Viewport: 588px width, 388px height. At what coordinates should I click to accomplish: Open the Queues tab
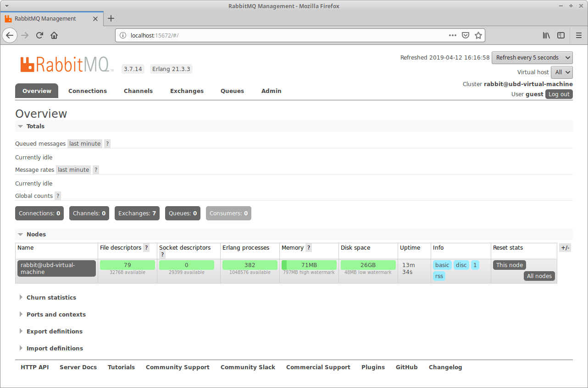pos(232,91)
